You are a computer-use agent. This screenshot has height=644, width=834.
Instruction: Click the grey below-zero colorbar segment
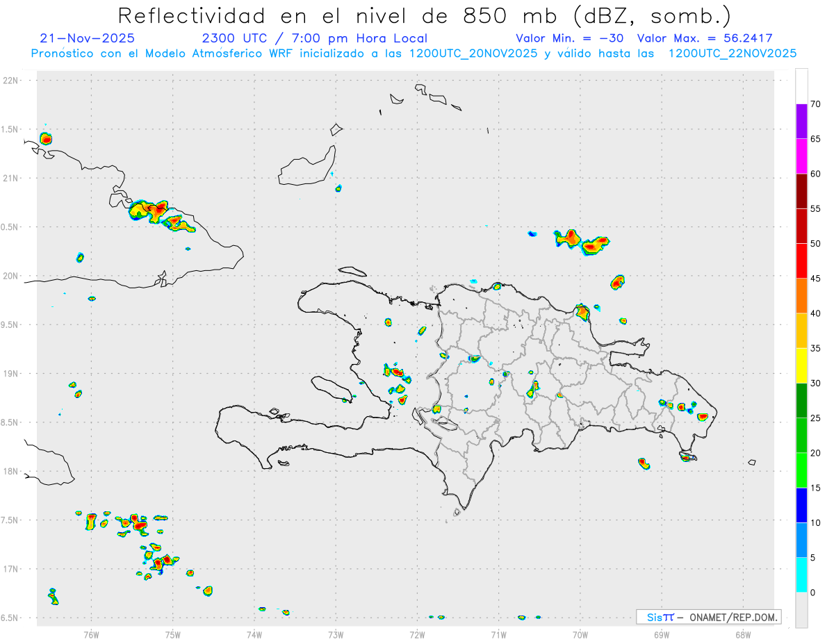(x=801, y=610)
